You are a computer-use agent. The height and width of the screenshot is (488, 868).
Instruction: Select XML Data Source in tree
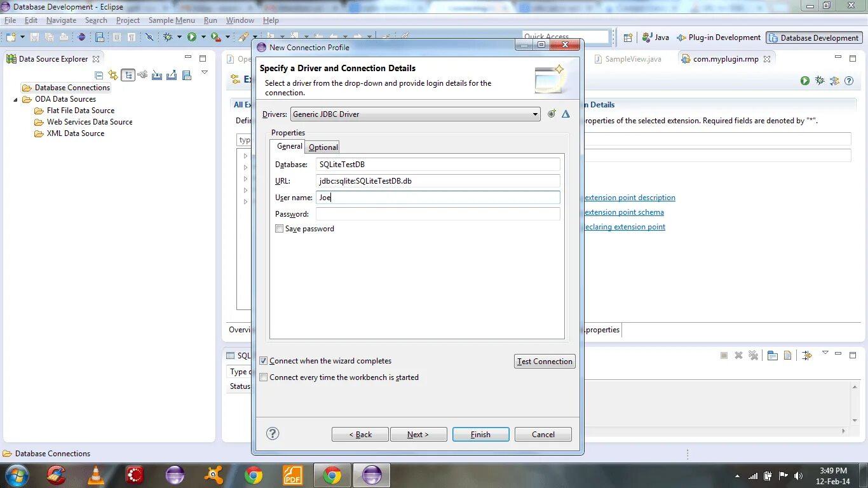(x=75, y=133)
